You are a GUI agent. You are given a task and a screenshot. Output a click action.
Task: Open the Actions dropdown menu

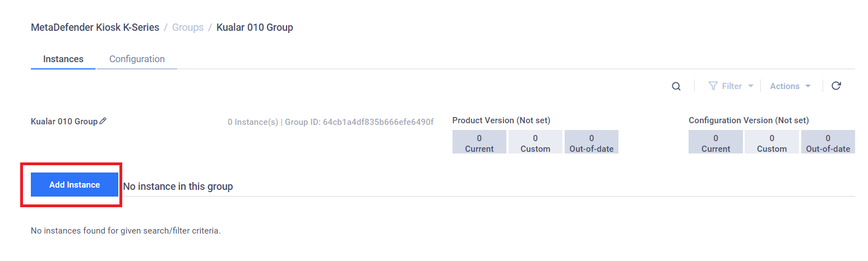point(791,86)
